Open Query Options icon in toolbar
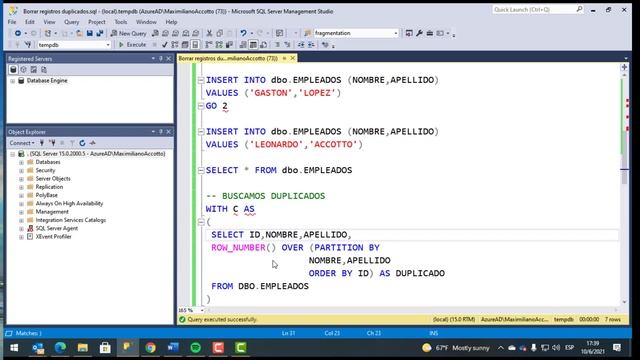The width and height of the screenshot is (640, 360). (x=185, y=45)
